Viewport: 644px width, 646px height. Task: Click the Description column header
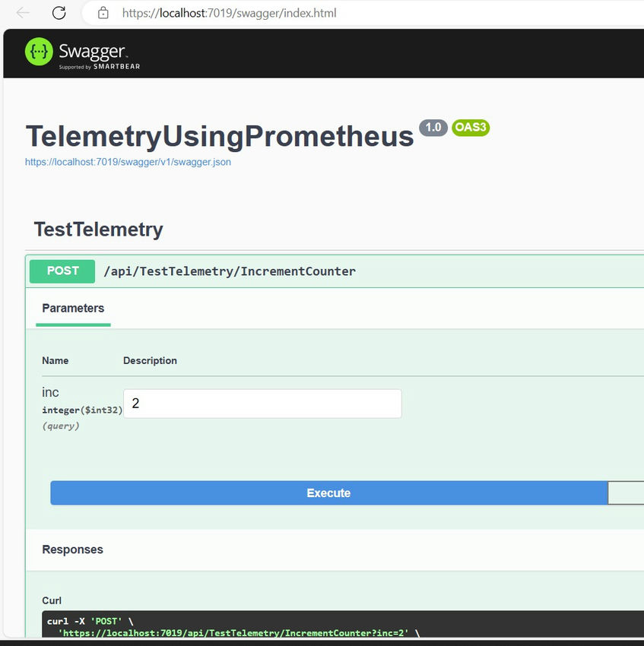tap(150, 360)
